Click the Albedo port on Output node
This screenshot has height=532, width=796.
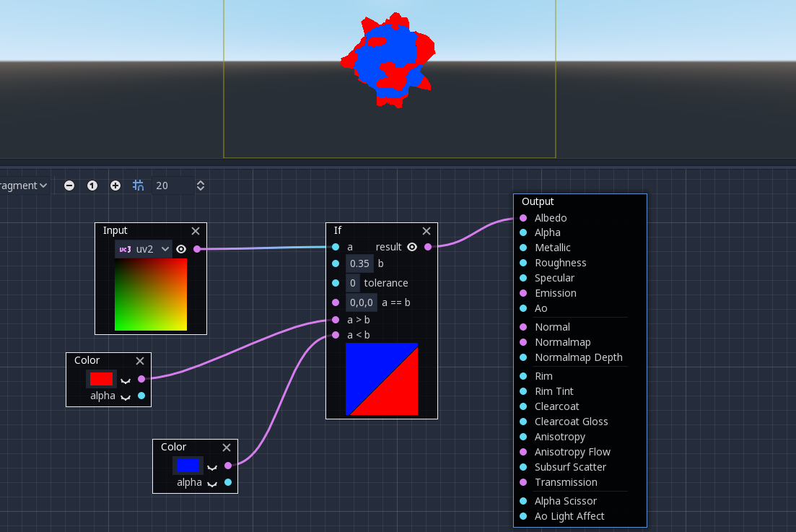coord(523,218)
